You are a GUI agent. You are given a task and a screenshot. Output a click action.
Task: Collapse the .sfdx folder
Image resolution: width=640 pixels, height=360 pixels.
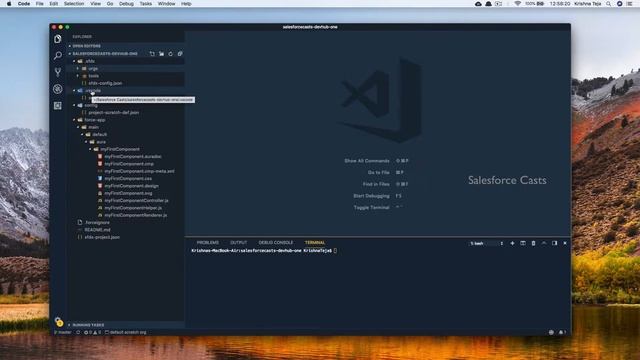(90, 61)
